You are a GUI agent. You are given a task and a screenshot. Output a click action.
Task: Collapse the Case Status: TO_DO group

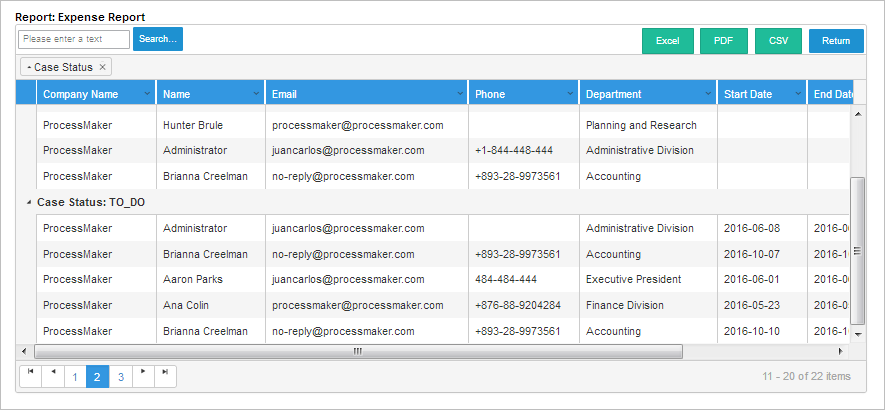point(27,202)
